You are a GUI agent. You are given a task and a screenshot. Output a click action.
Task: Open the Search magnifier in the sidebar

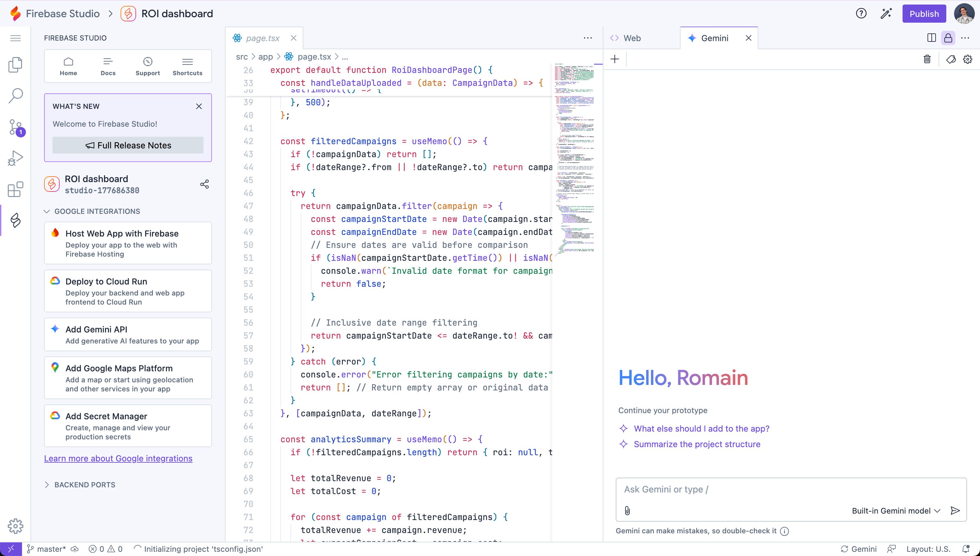[15, 96]
